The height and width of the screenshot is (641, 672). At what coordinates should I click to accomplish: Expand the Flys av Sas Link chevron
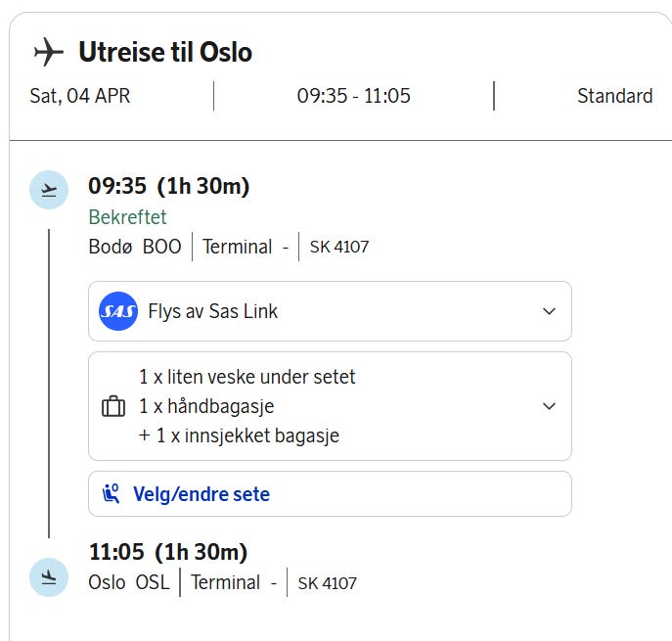(549, 312)
